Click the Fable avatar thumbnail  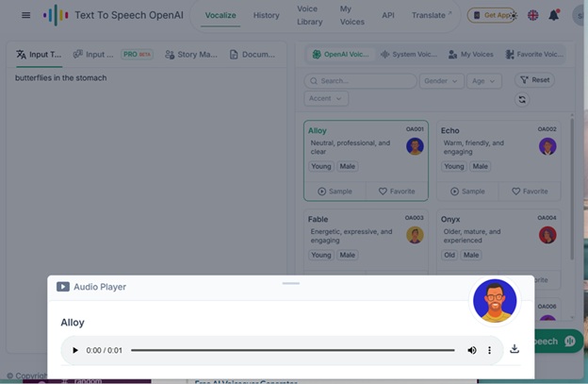pyautogui.click(x=415, y=235)
